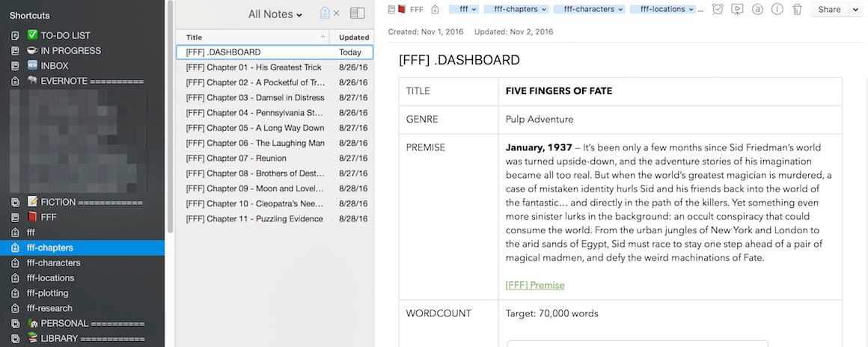
Task: Open the [FFF] Premise link
Action: [535, 285]
